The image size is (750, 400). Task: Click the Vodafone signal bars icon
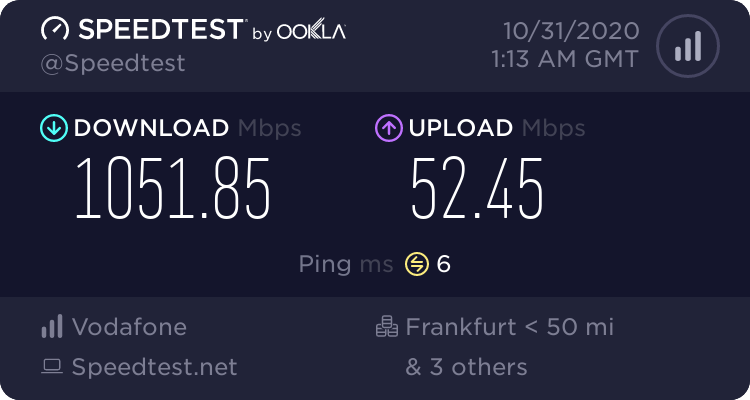point(51,326)
